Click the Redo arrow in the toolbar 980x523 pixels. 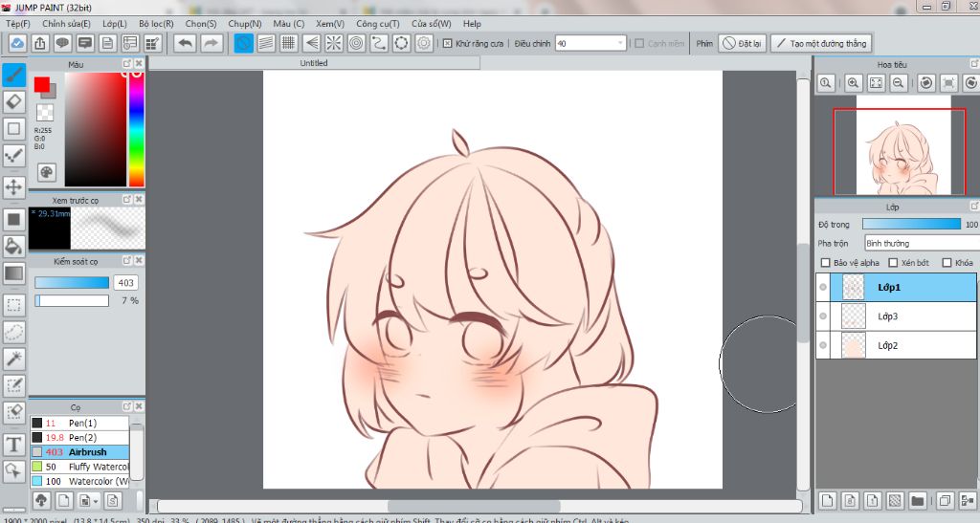(x=212, y=43)
